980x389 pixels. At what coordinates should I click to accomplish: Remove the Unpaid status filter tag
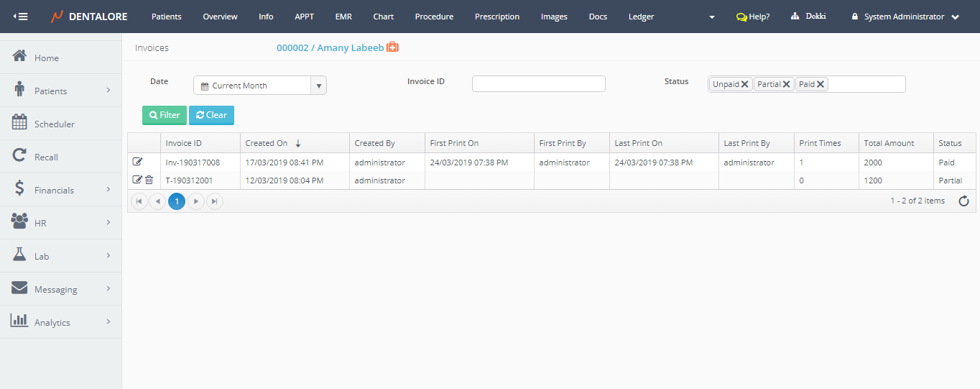coord(745,84)
